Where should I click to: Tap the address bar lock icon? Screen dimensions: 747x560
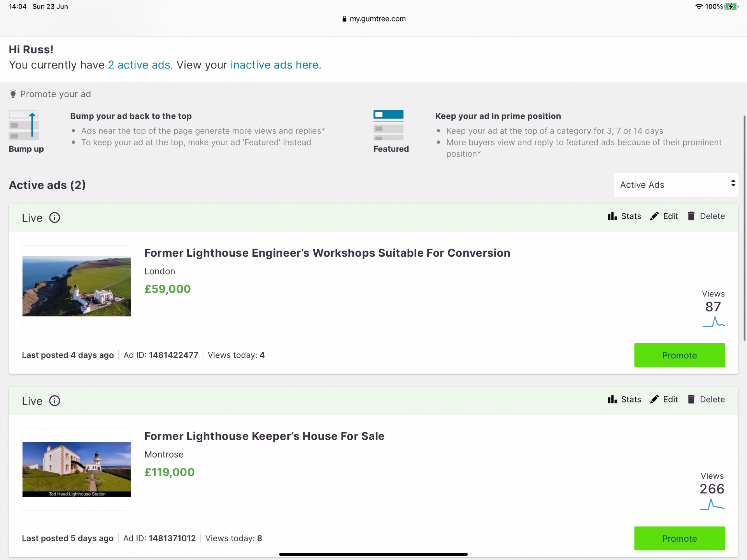[344, 19]
